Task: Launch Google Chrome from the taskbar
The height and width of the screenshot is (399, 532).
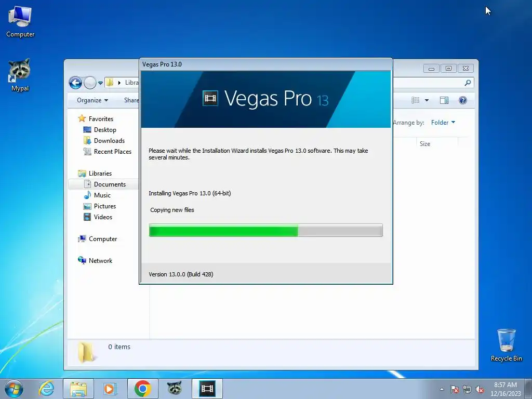Action: pos(142,389)
